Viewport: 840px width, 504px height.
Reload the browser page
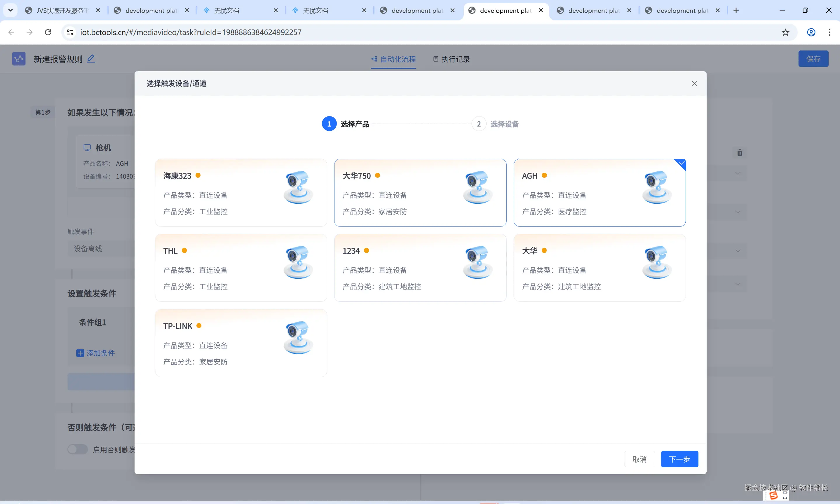48,32
